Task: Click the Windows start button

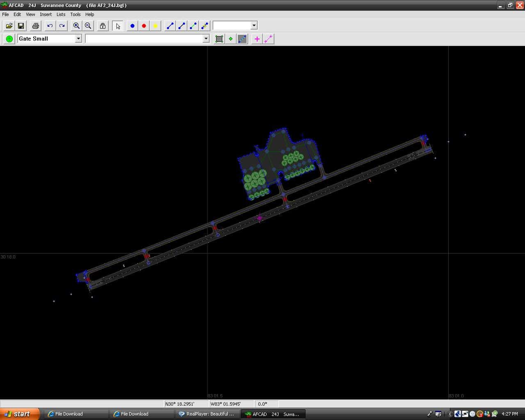Action: point(19,414)
